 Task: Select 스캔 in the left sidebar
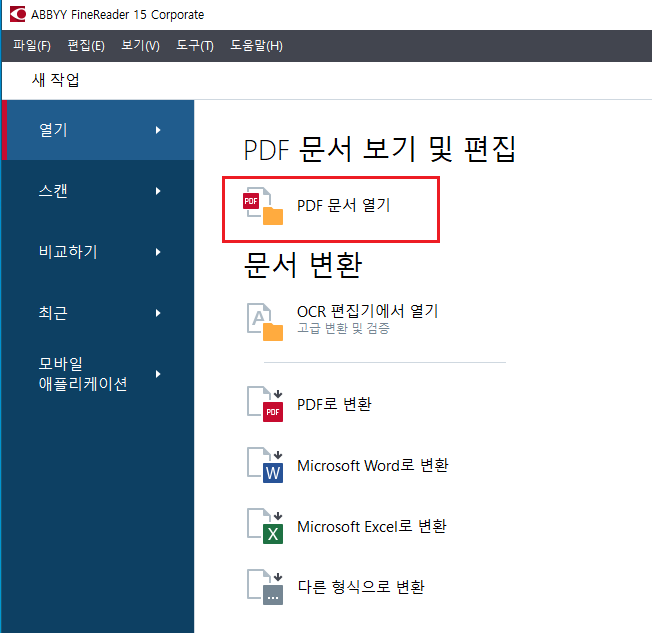tap(98, 191)
